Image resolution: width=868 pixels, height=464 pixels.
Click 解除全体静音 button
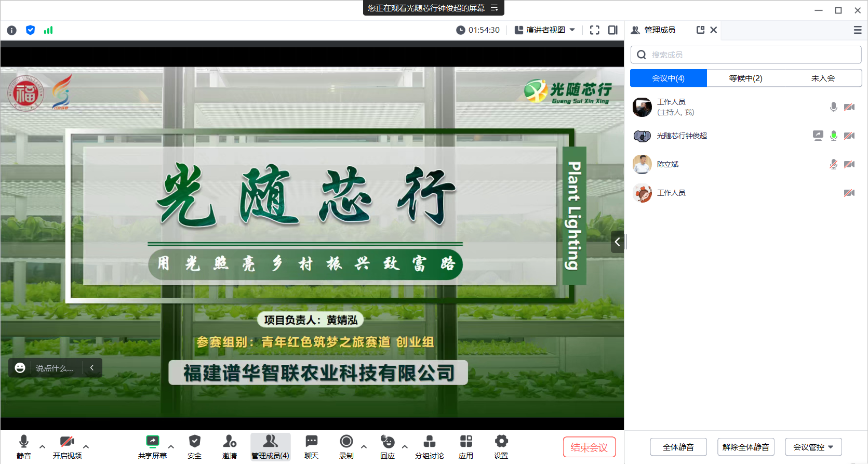746,447
